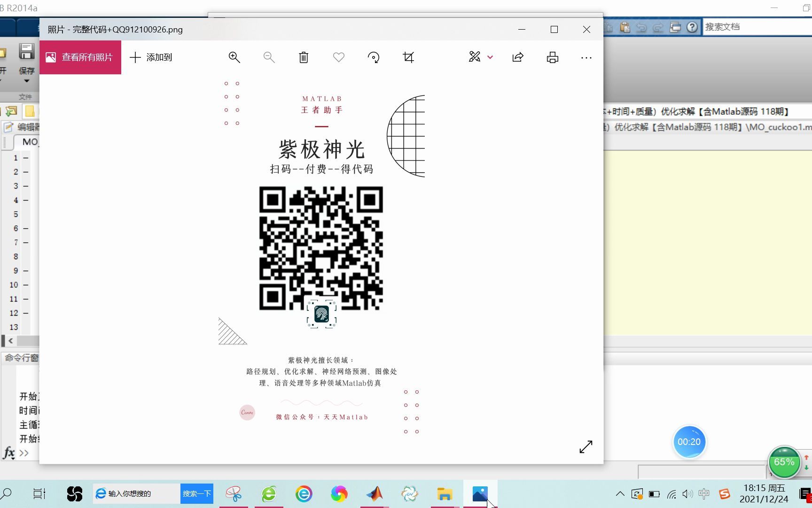This screenshot has height=508, width=812.
Task: Share the photo
Action: pyautogui.click(x=518, y=57)
